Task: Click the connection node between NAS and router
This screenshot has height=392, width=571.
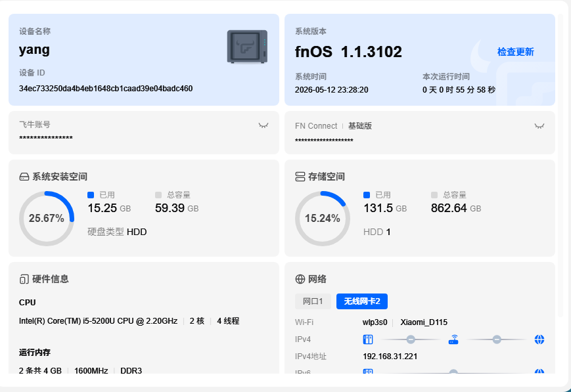Action: click(411, 339)
